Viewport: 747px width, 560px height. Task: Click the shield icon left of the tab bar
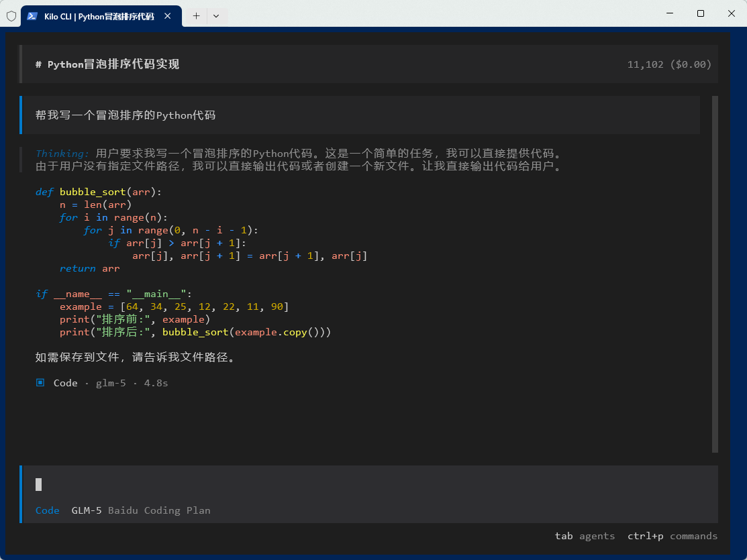pos(11,16)
